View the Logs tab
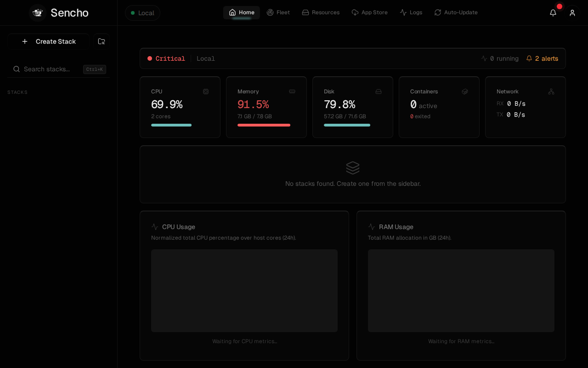This screenshot has width=588, height=368. 411,12
